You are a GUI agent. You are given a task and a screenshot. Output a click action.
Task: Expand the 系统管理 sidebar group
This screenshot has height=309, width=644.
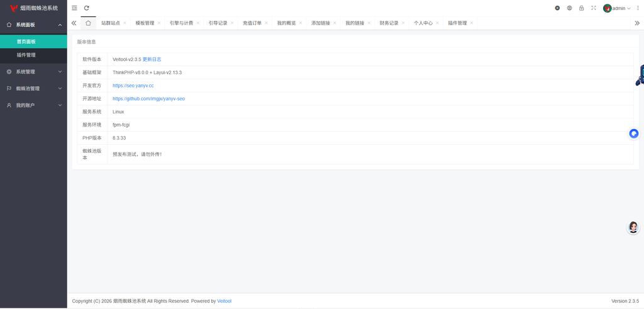tap(33, 72)
